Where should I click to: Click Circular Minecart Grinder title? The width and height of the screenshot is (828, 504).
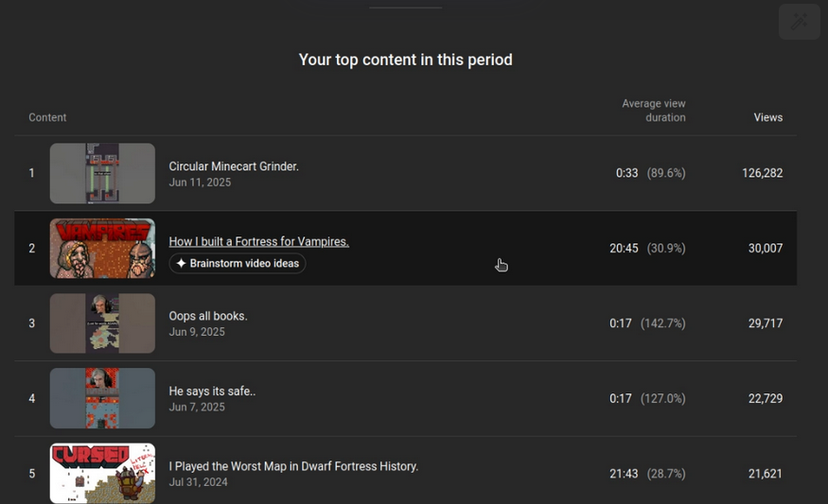234,166
